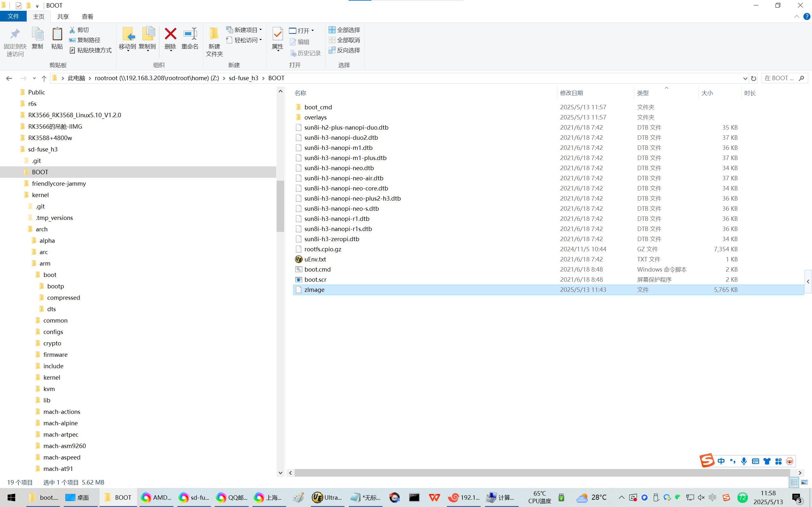Expand the address bar history dropdown
Viewport: 812px width, 507px height.
(745, 79)
